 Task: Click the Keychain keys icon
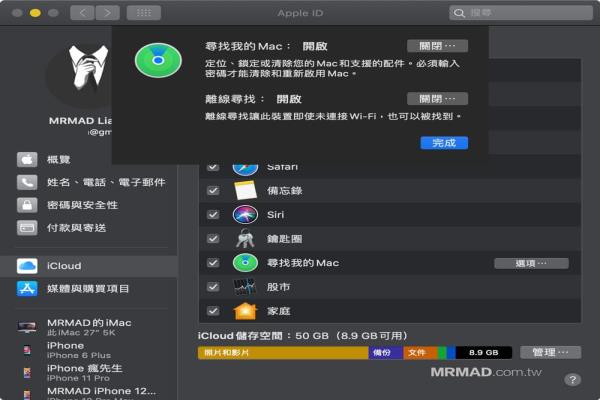(245, 239)
